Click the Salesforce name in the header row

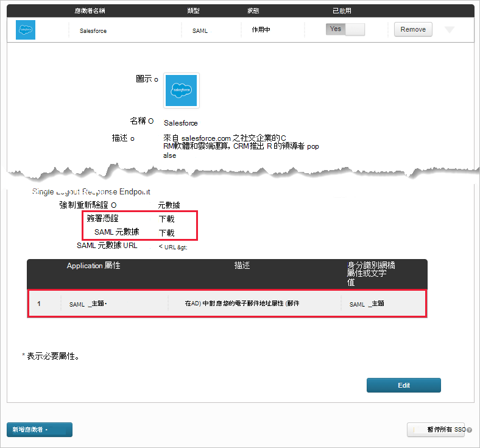[x=93, y=31]
